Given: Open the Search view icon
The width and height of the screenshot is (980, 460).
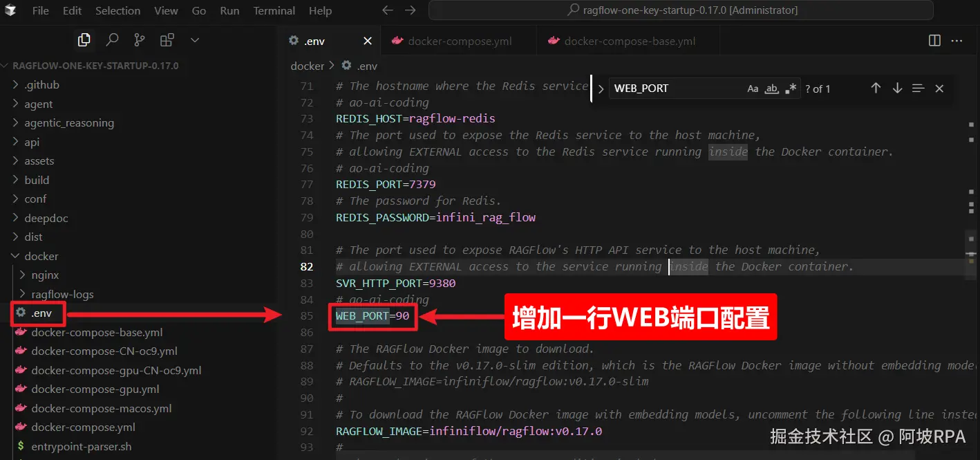Looking at the screenshot, I should (x=112, y=40).
